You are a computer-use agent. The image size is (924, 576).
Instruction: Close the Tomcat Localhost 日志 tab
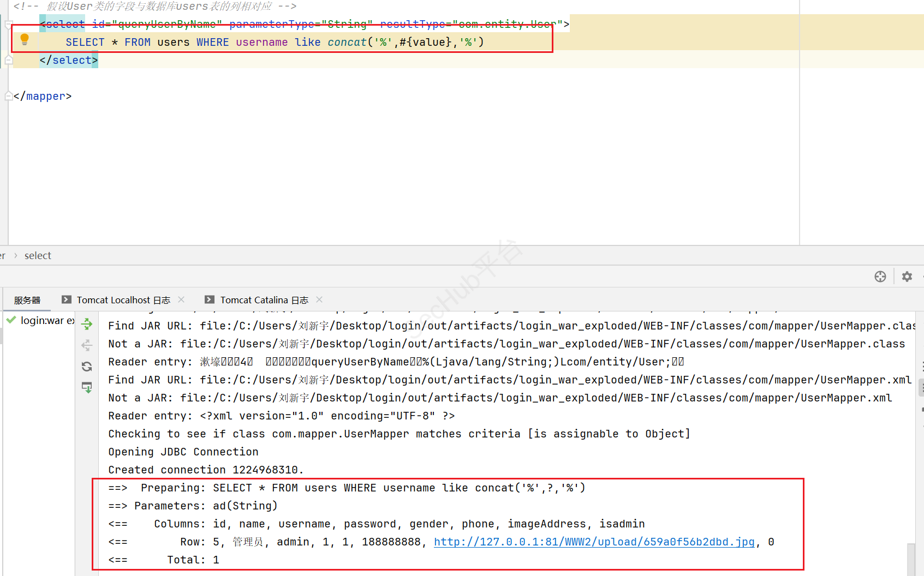coord(181,299)
